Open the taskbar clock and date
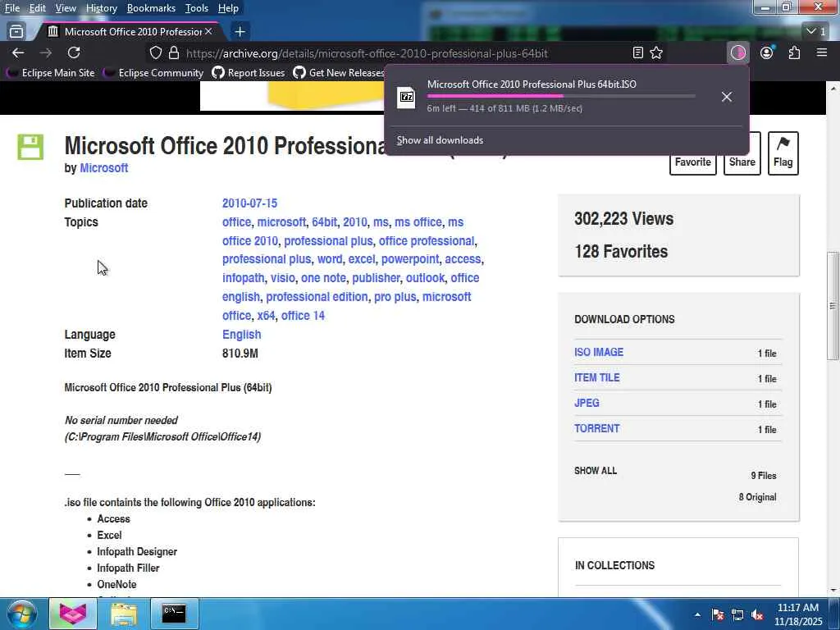 (x=798, y=614)
